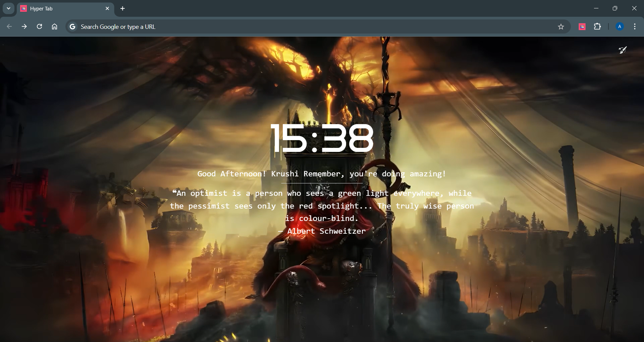Screen dimensions: 644x342
Task: Go back using the back arrow
Action: (9, 26)
